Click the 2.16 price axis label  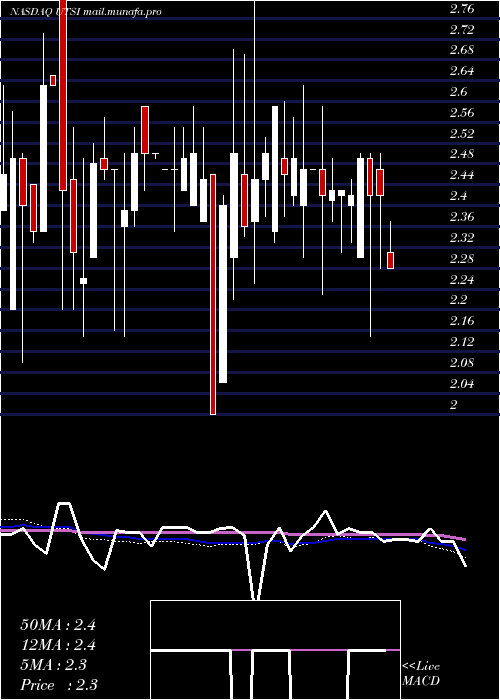462,321
